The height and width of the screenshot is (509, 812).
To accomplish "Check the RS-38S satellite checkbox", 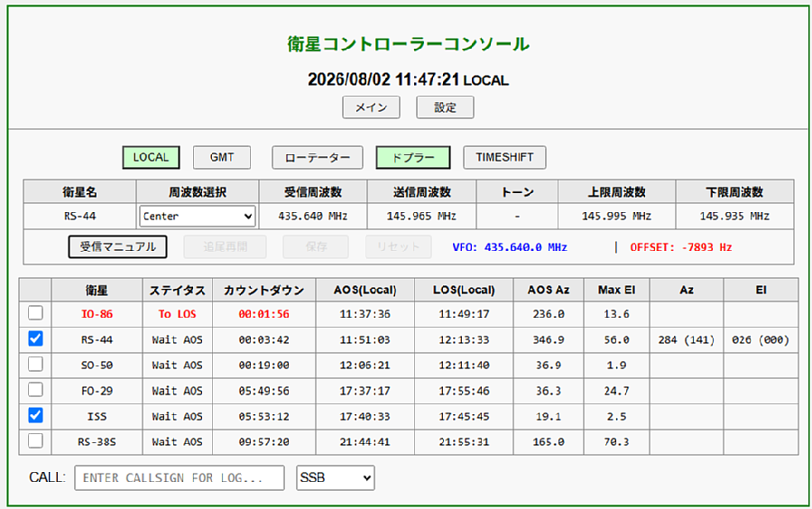I will pyautogui.click(x=35, y=440).
